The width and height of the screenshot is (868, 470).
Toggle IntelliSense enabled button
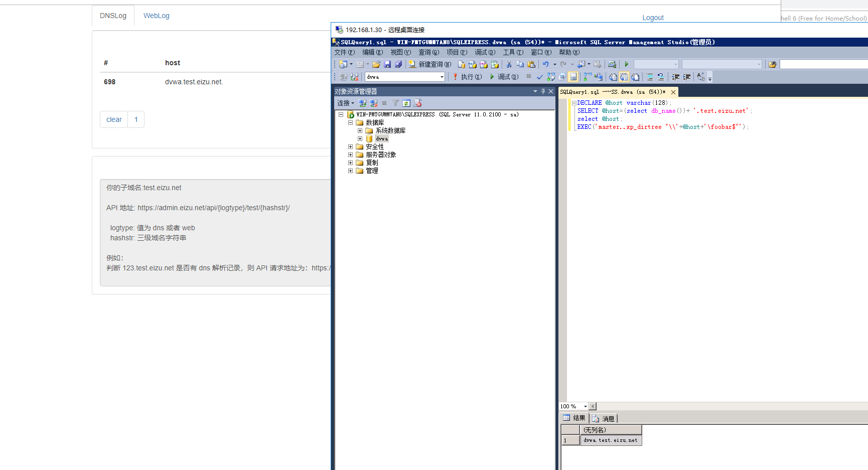pyautogui.click(x=573, y=77)
